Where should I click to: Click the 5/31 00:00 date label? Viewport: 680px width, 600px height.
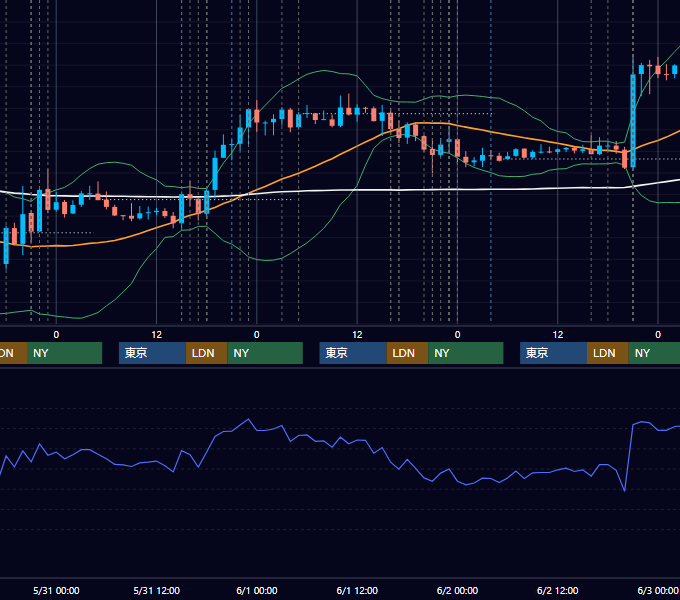click(56, 590)
